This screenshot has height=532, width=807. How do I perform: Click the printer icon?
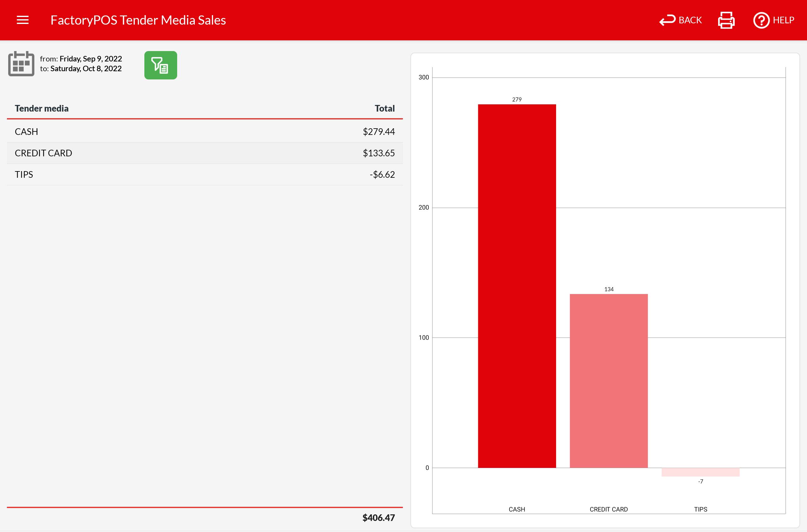pos(726,20)
